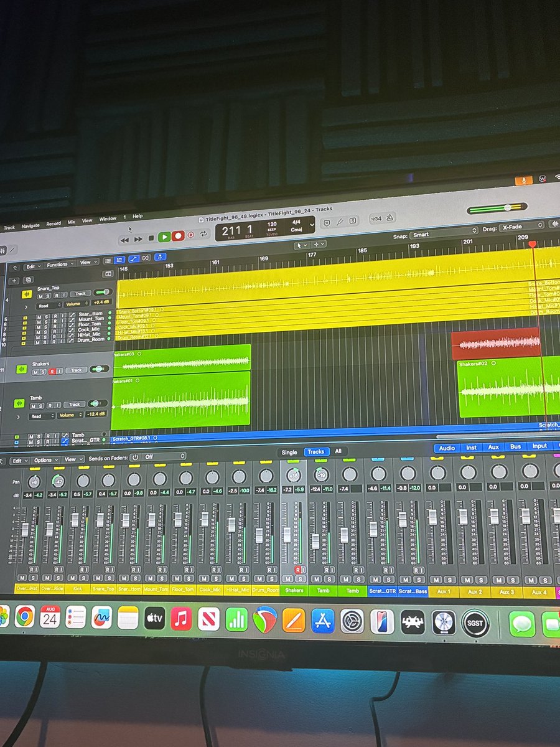Select the red audio region
The width and height of the screenshot is (560, 747).
pos(495,344)
